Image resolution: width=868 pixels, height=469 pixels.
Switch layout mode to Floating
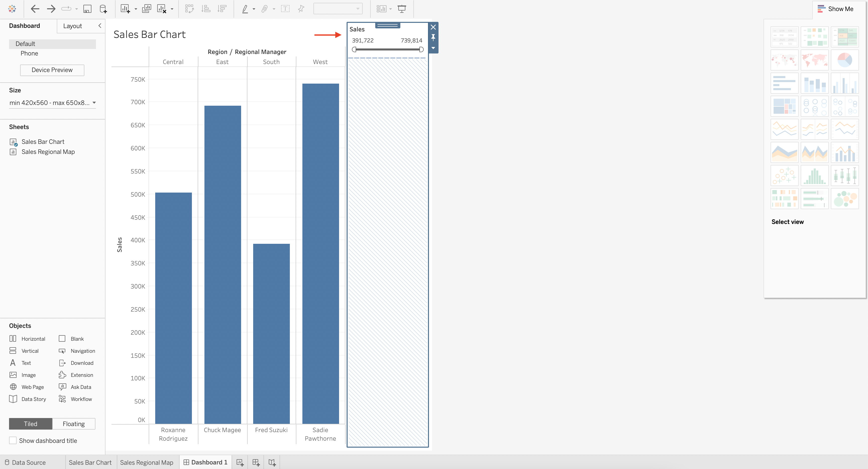point(73,424)
